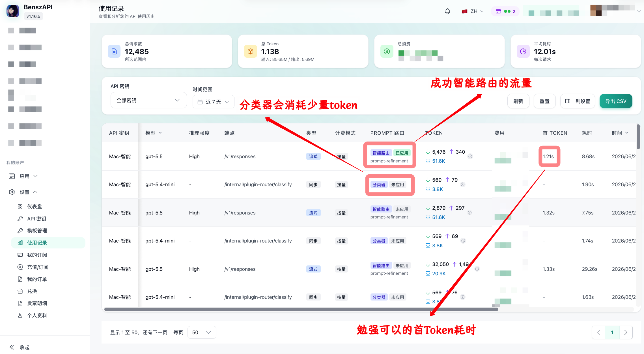644x354 pixels.
Task: Go to the next page arrow
Action: pos(626,332)
